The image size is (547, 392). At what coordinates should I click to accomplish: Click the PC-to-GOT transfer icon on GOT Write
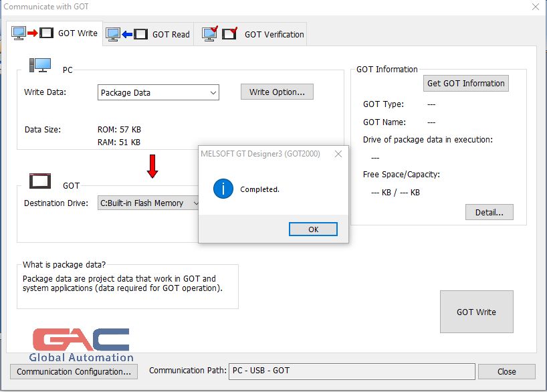click(32, 33)
